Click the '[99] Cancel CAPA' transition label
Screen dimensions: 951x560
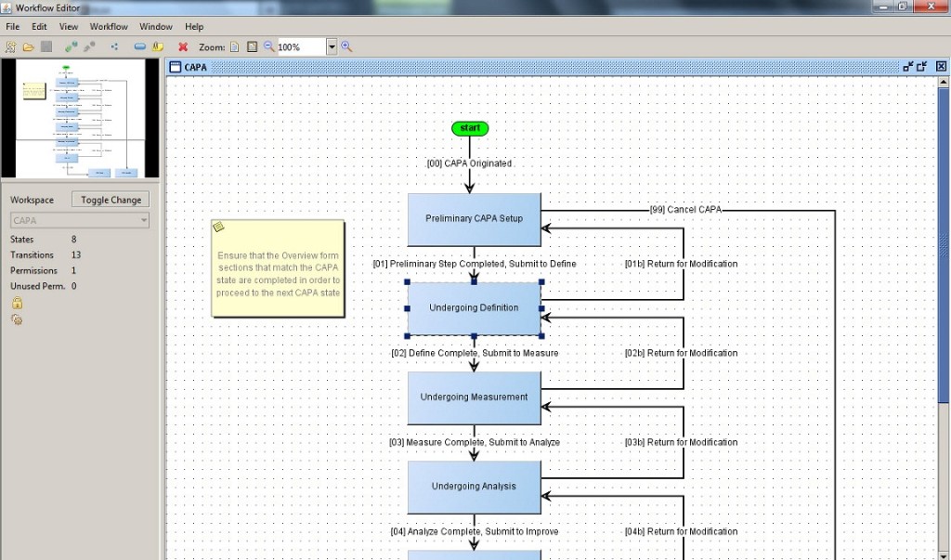[686, 209]
